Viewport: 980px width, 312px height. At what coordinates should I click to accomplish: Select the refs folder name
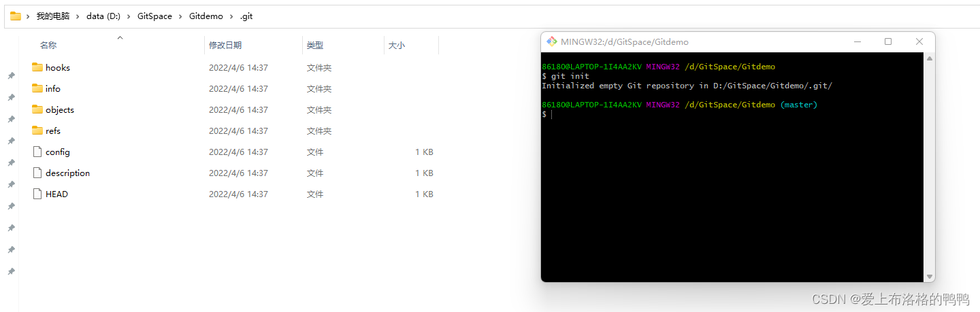53,131
